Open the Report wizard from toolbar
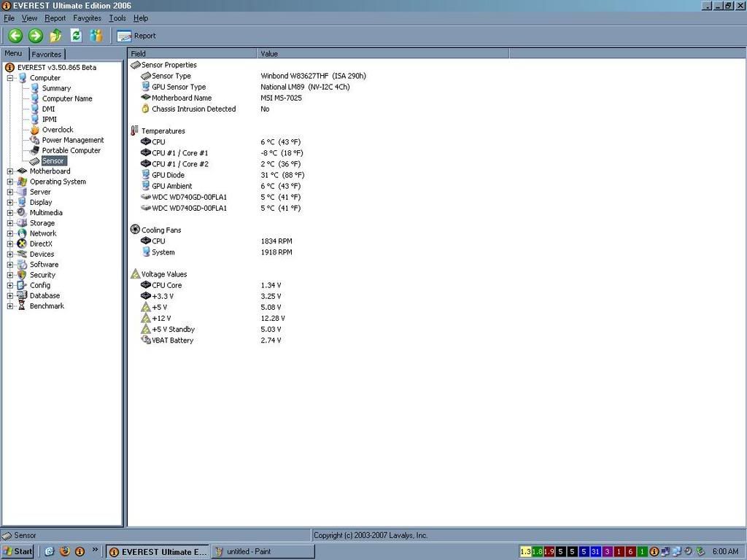Screen dimensions: 747x560 click(x=136, y=36)
